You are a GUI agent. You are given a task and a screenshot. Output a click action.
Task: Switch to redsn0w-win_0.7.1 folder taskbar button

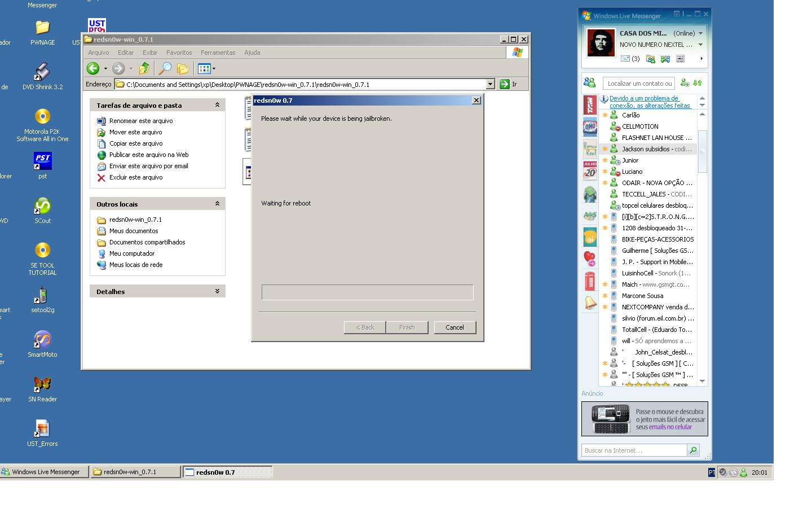pyautogui.click(x=135, y=472)
